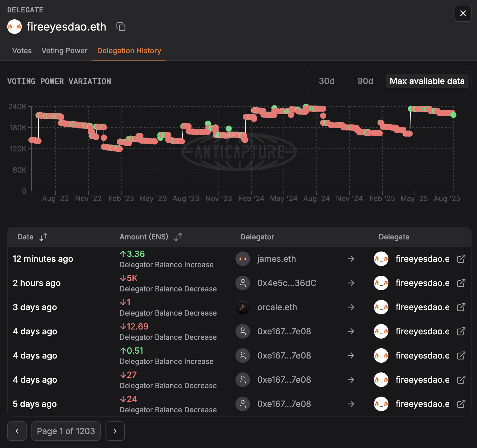This screenshot has width=477, height=448.
Task: Click the last green data point on chart
Action: tap(453, 115)
